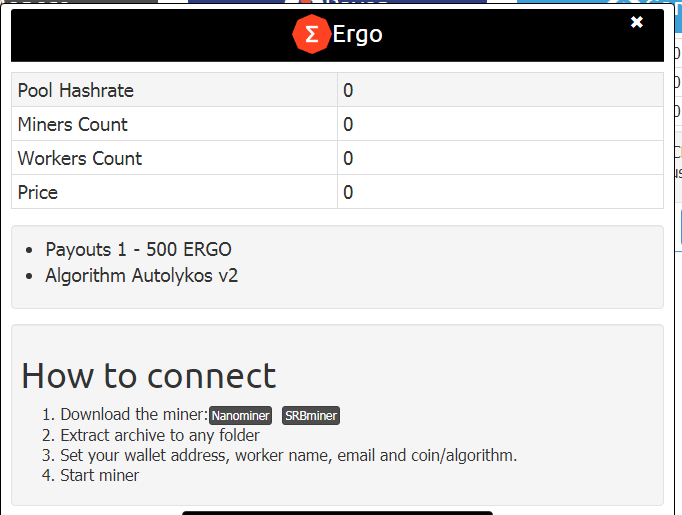
Task: Click the Extract archive to any folder step
Action: (x=160, y=435)
